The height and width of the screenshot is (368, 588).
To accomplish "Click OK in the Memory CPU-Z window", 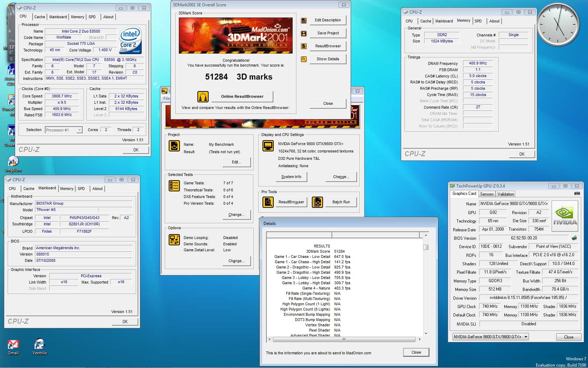I will tap(522, 154).
